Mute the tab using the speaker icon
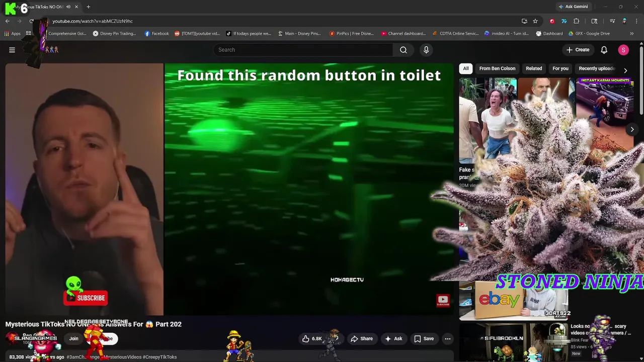Viewport: 644px width, 362px height. pos(68,7)
